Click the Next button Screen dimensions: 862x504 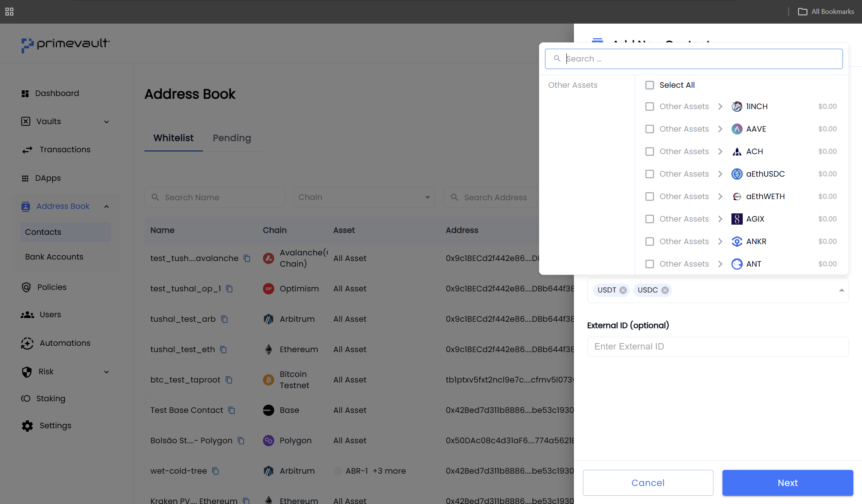click(788, 483)
